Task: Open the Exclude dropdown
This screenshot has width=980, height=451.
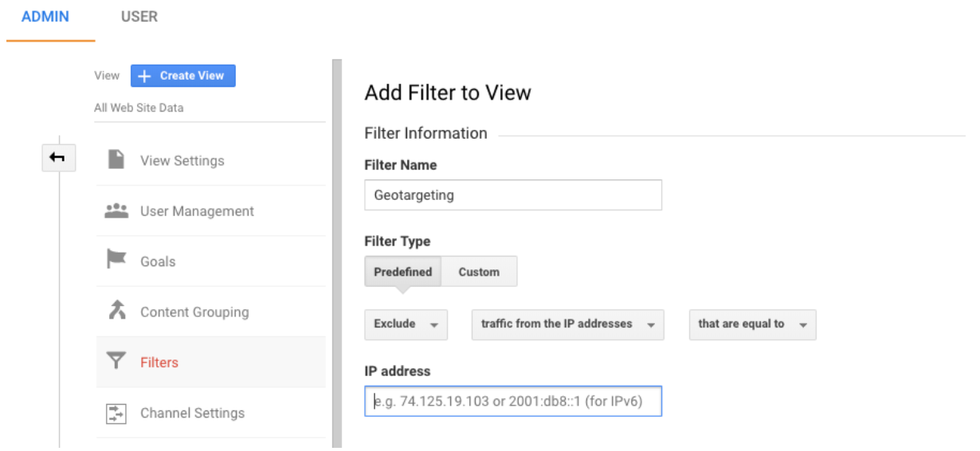Action: click(x=406, y=324)
